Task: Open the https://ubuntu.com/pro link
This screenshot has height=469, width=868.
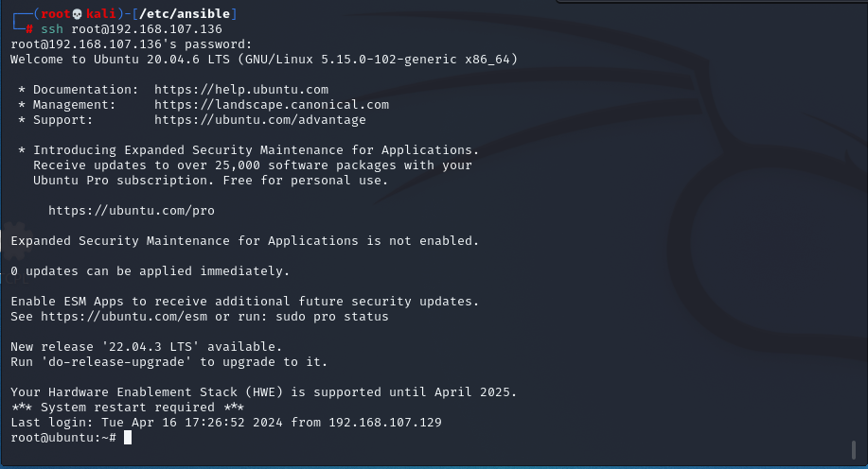Action: pos(132,211)
